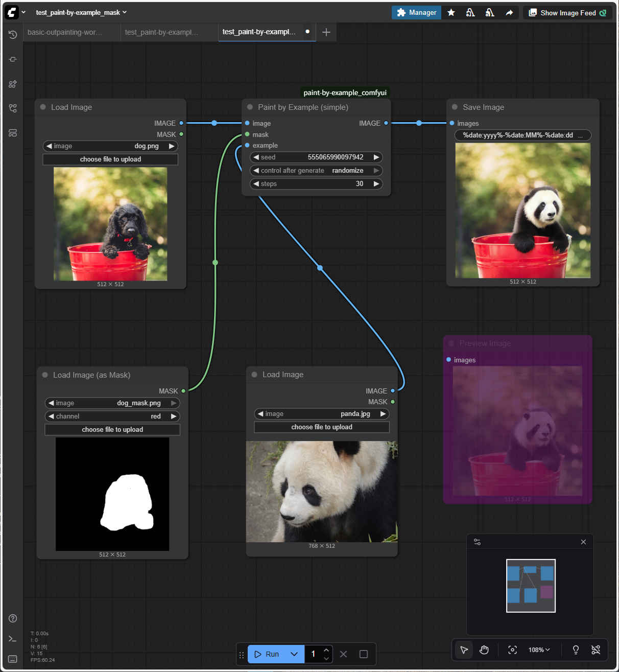Open the queue history sidebar icon
The height and width of the screenshot is (672, 619).
[x=13, y=35]
